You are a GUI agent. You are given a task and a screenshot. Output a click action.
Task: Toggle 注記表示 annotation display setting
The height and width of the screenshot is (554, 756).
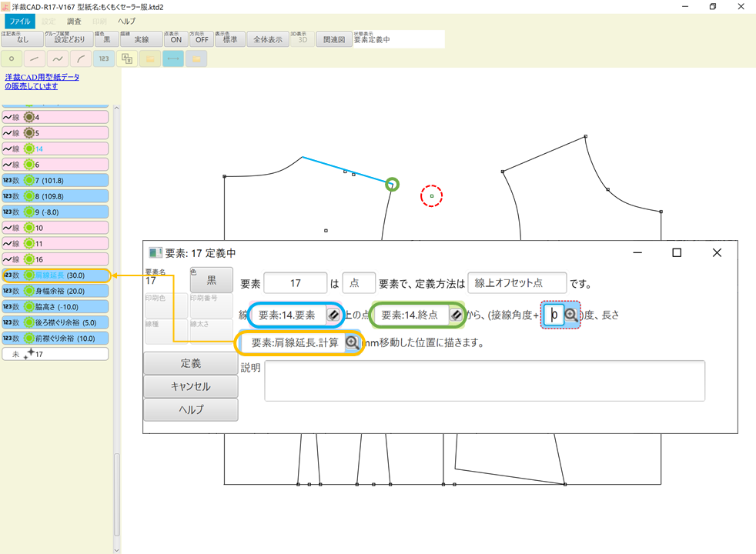[22, 37]
